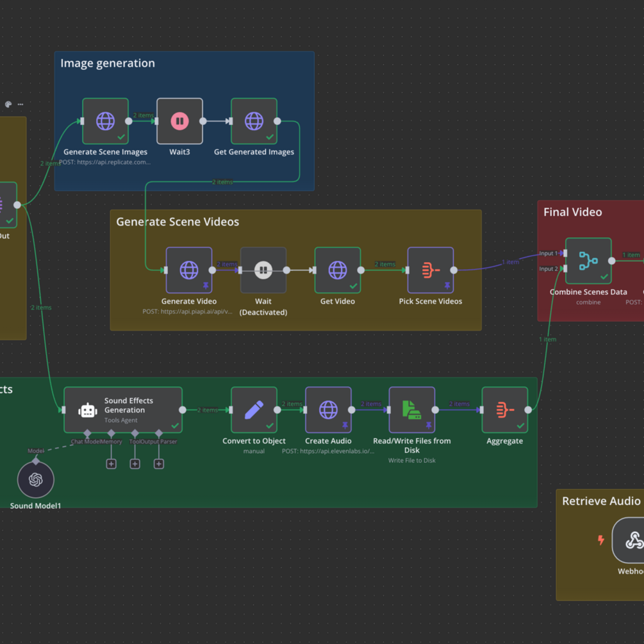Screen dimensions: 644x644
Task: Click the orange trigger lightning bolt icon
Action: coord(601,540)
